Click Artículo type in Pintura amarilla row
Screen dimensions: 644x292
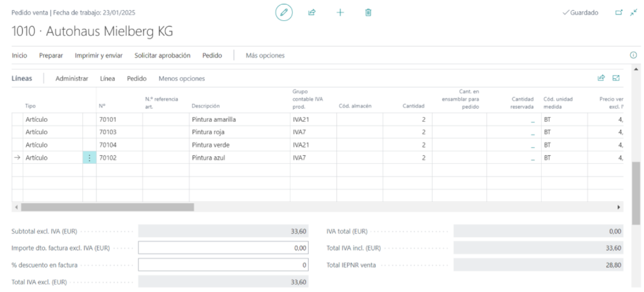[36, 120]
